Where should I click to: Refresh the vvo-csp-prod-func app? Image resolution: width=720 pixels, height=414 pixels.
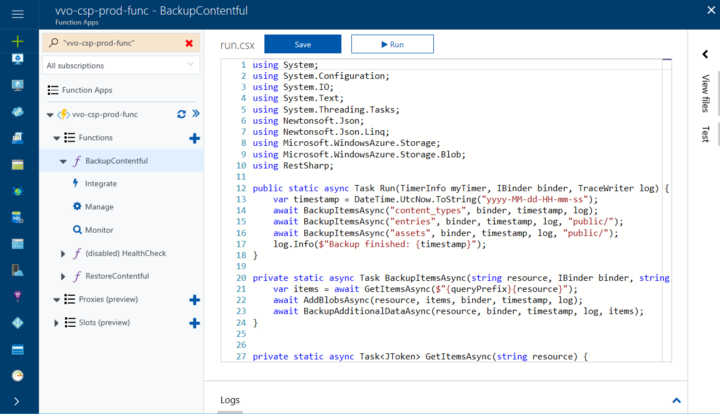tap(181, 114)
